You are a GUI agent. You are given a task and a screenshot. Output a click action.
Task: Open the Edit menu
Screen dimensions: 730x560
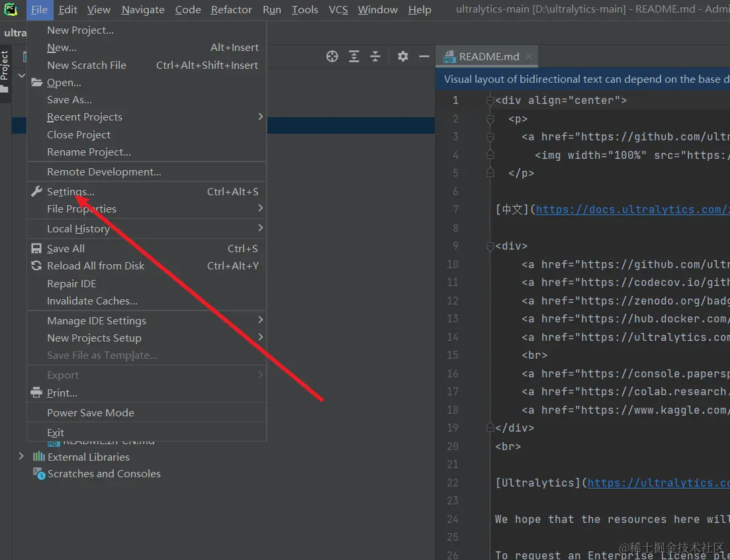click(68, 10)
